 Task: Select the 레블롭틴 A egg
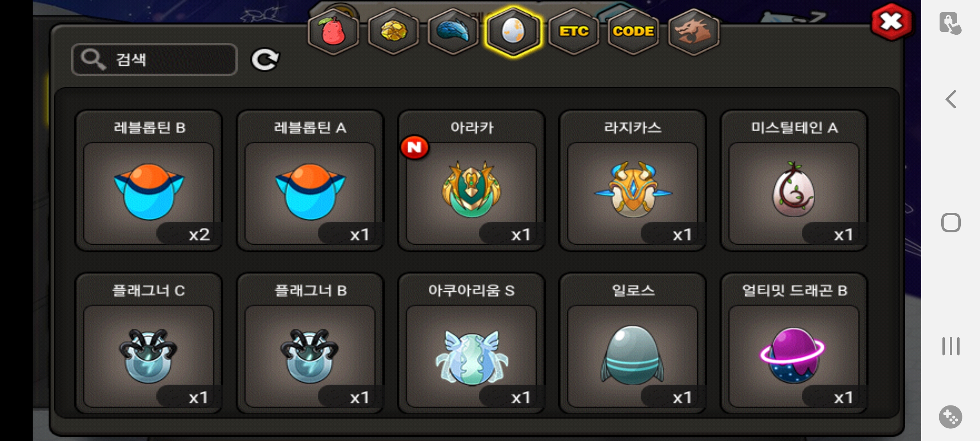coord(310,180)
